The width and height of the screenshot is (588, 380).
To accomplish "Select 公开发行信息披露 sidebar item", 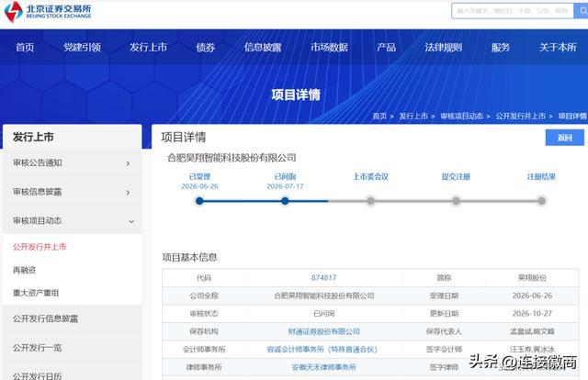I will [72, 319].
